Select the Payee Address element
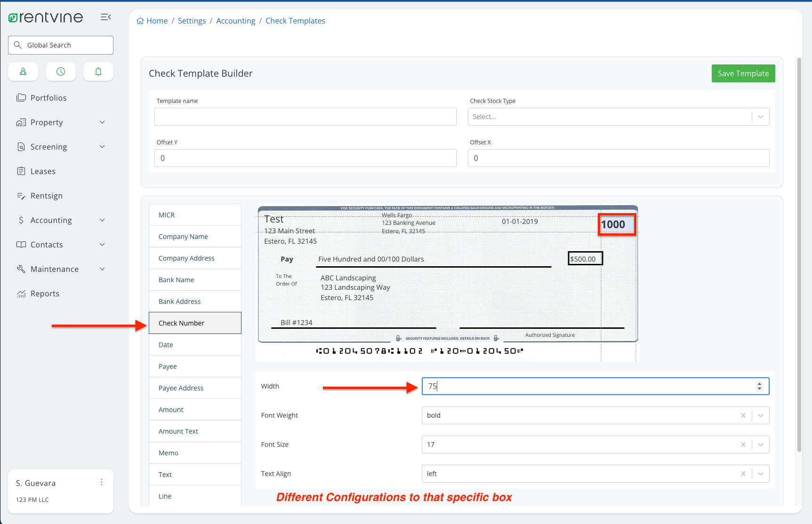 (x=195, y=388)
